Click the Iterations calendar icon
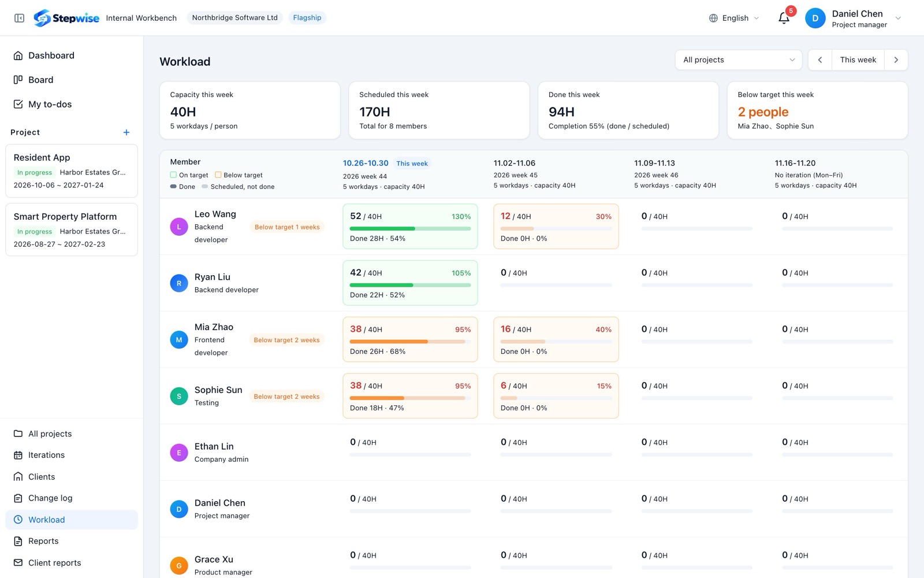 [x=18, y=455]
